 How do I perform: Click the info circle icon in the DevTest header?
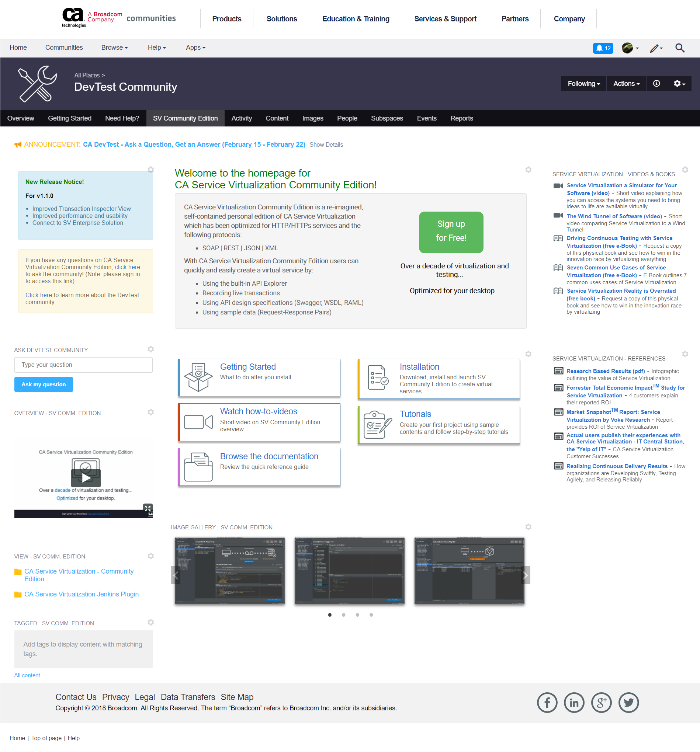[x=656, y=84]
